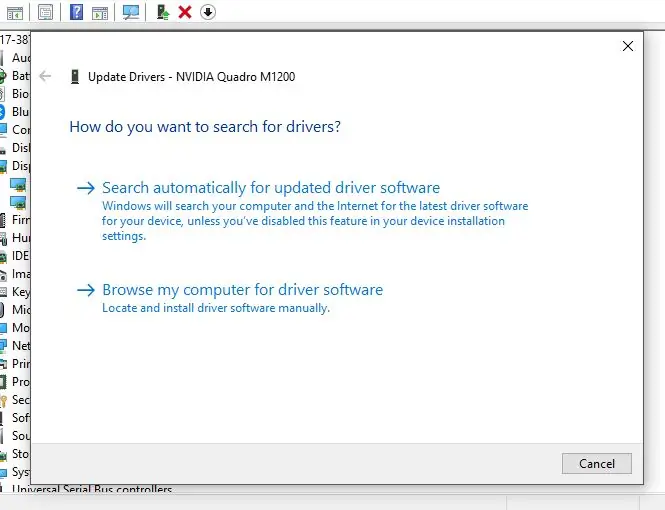Select the Security devices tree entry

tap(21, 400)
